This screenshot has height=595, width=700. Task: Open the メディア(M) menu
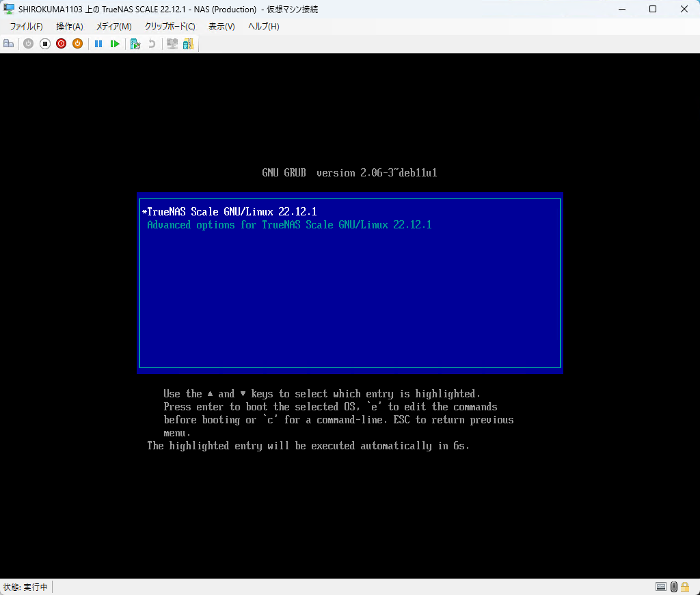(x=114, y=27)
